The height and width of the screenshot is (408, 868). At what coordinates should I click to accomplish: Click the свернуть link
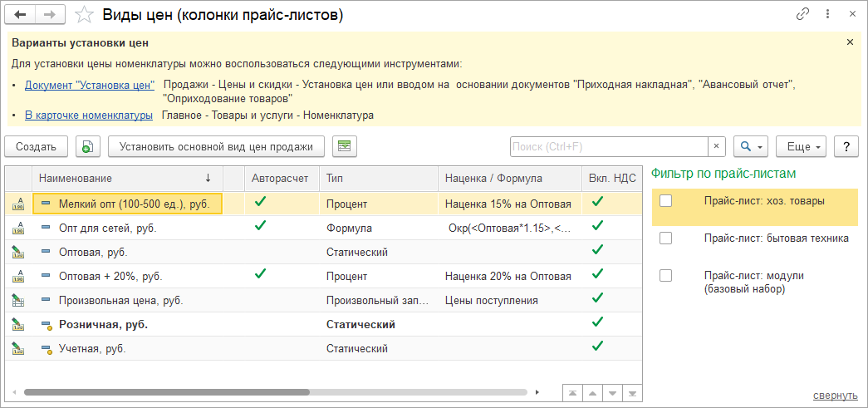click(836, 396)
